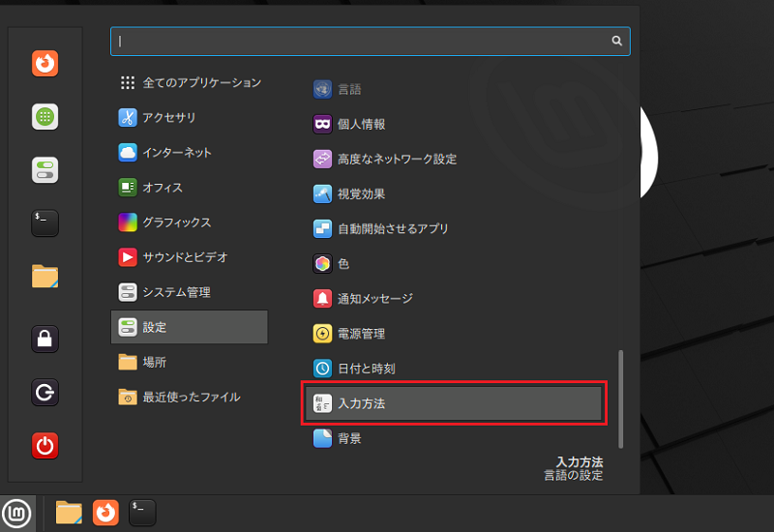Image resolution: width=774 pixels, height=532 pixels.
Task: Select the グラフィックス category
Action: (189, 222)
